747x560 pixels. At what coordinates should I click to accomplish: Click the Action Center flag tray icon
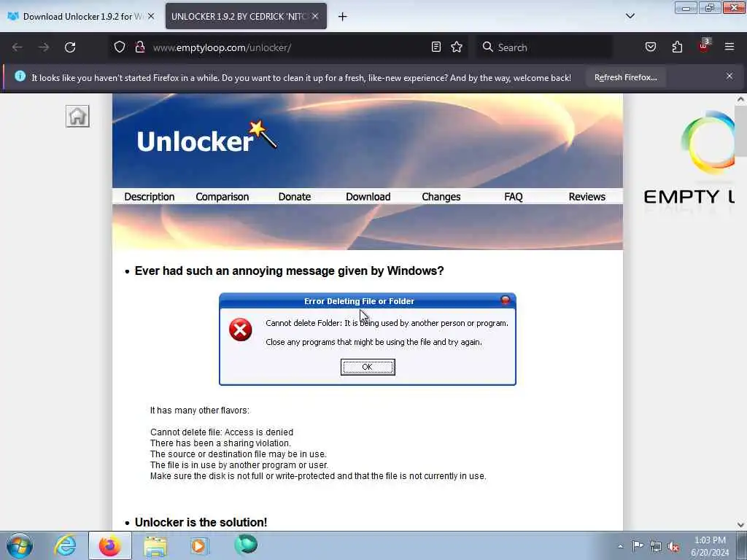pos(638,545)
